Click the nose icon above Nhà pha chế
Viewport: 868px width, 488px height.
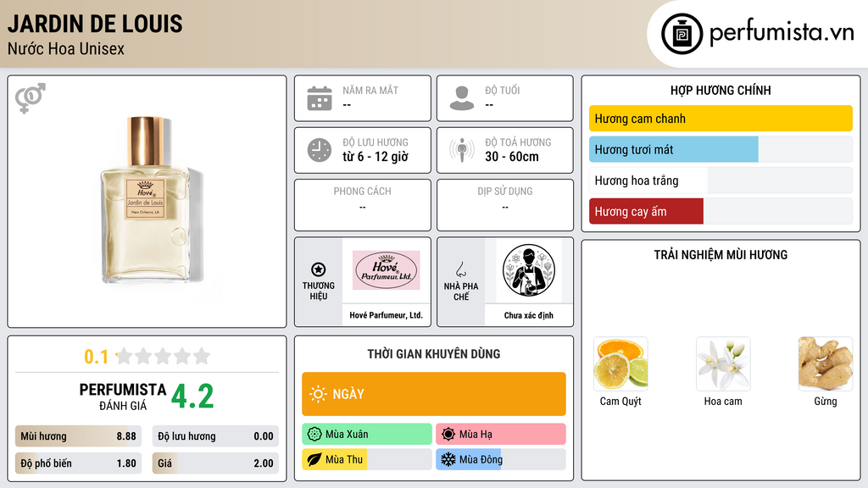point(460,269)
